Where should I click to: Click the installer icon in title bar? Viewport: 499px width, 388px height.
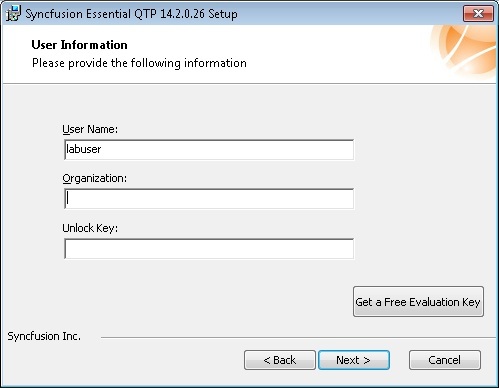coord(13,14)
